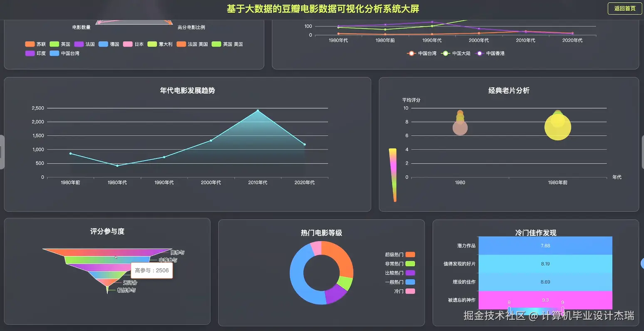Click the 返回首页 button
This screenshot has width=644, height=331.
pos(624,8)
